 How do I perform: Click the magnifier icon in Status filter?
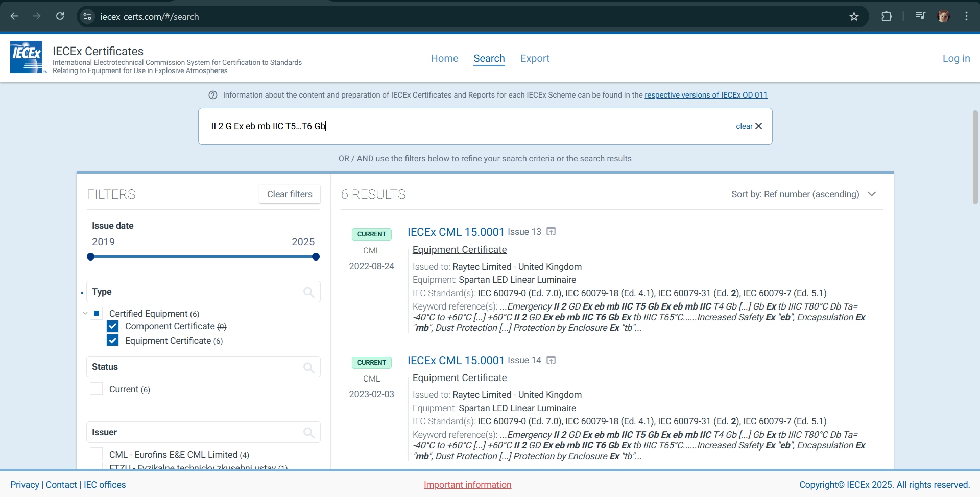coord(308,367)
